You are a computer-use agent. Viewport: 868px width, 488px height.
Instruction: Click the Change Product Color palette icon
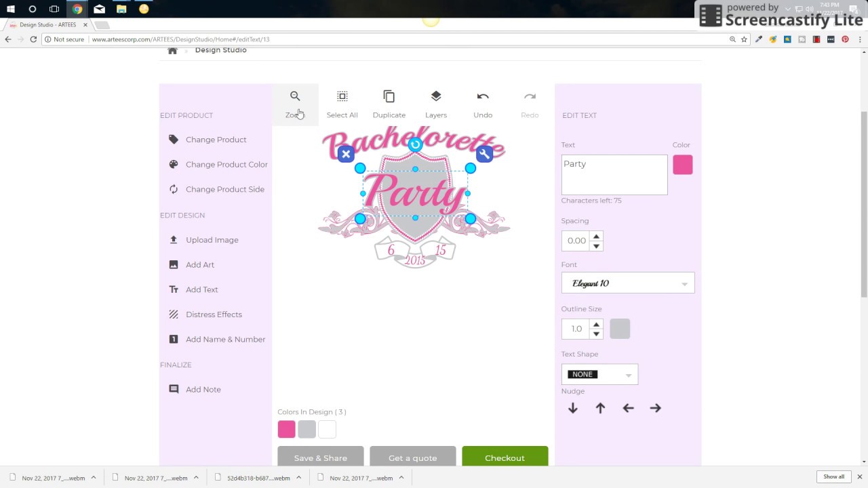(174, 164)
